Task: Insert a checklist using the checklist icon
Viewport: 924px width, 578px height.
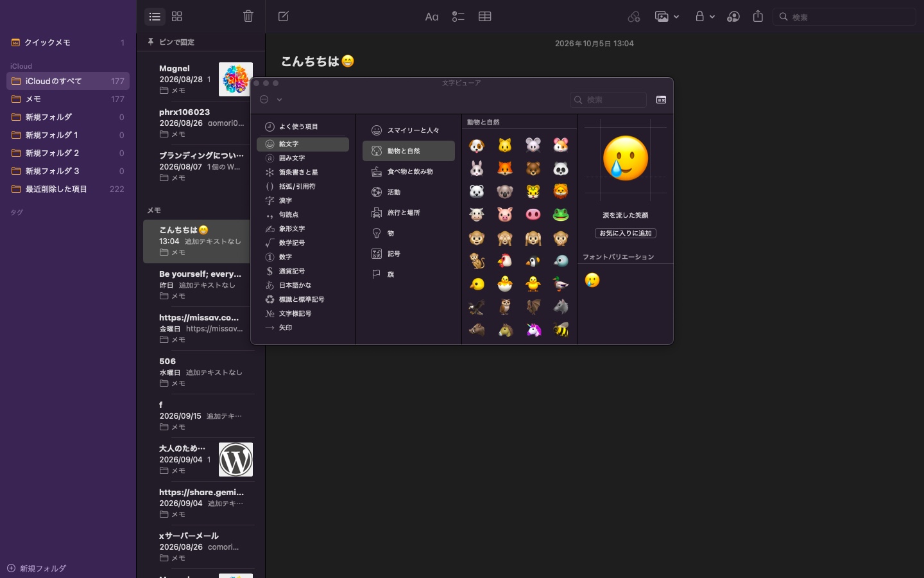Action: (458, 17)
